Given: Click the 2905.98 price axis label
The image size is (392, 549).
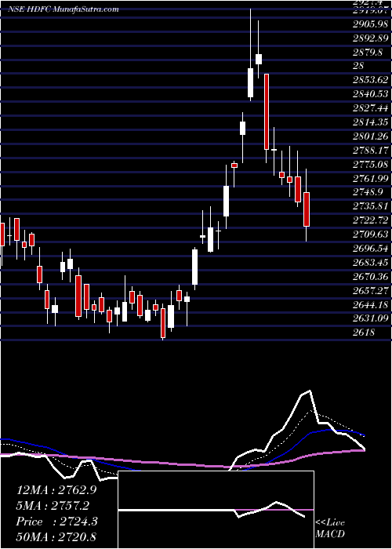Looking at the screenshot, I should pyautogui.click(x=371, y=24).
